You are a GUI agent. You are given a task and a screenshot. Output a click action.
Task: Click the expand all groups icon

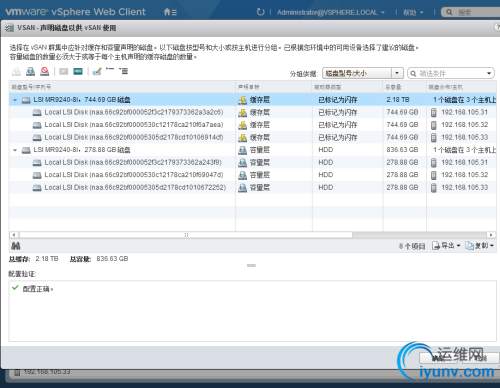[124, 71]
